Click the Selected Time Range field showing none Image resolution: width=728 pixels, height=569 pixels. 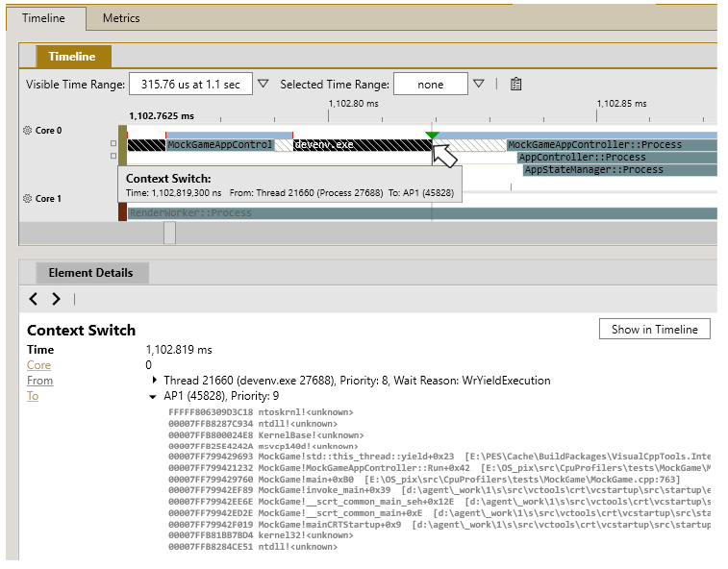click(431, 84)
